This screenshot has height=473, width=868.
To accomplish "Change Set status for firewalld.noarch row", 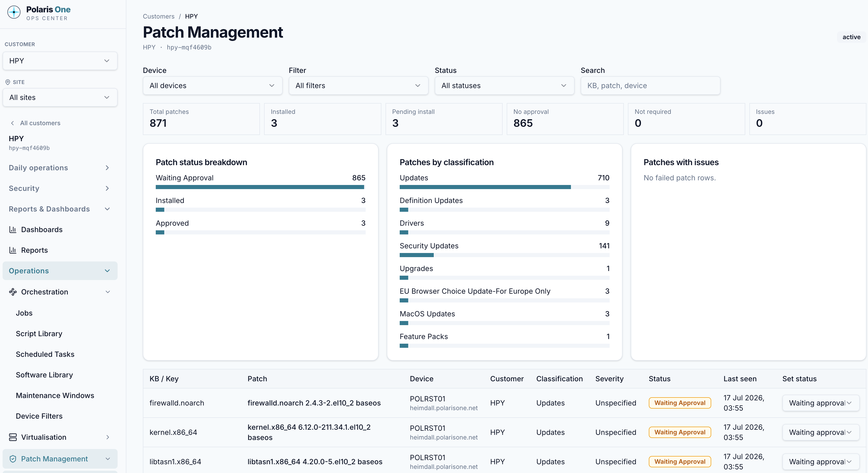I will (x=821, y=403).
